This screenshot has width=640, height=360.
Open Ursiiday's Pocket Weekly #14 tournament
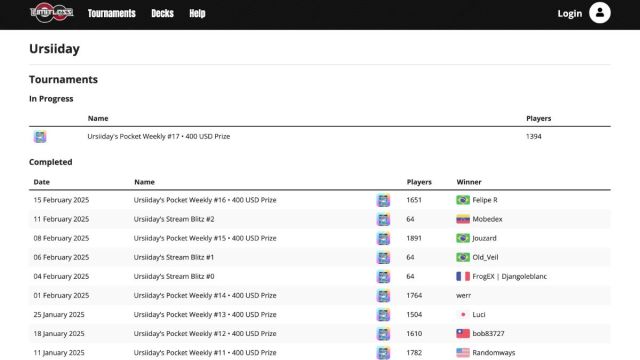click(205, 296)
